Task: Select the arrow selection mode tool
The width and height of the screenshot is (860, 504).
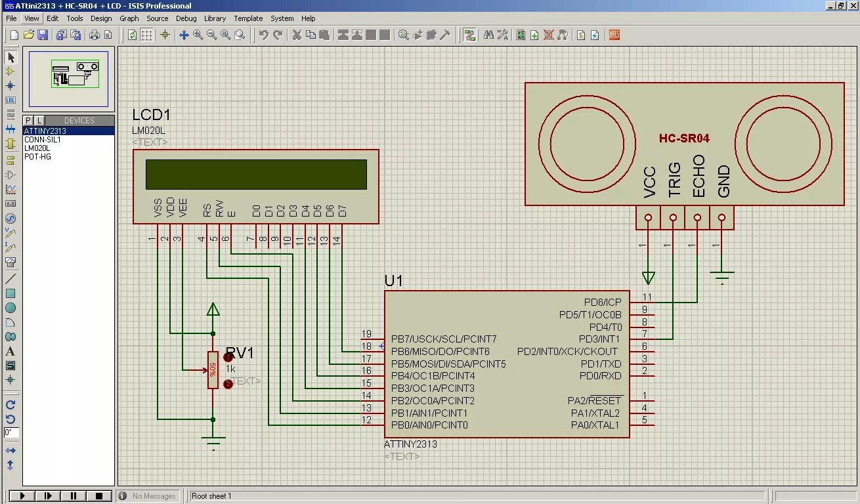Action: pos(11,58)
